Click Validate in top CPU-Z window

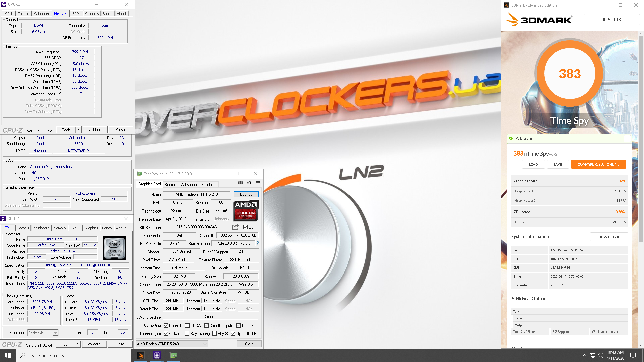[x=95, y=130]
